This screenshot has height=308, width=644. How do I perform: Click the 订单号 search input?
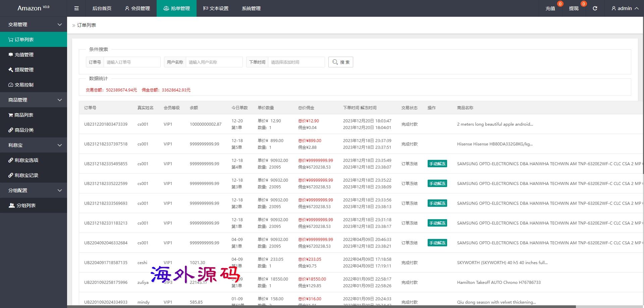132,62
